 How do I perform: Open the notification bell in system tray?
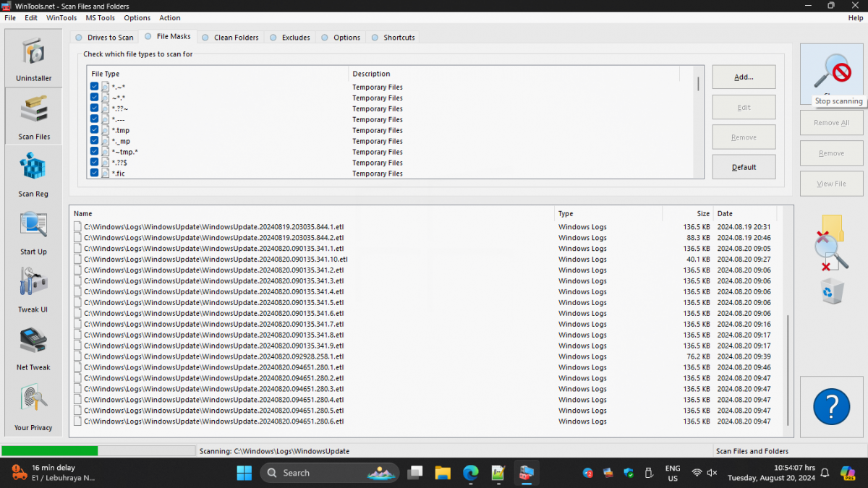point(825,473)
